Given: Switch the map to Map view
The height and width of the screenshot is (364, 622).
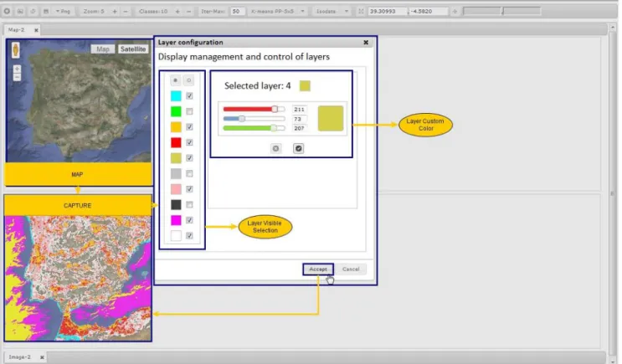Looking at the screenshot, I should click(103, 49).
